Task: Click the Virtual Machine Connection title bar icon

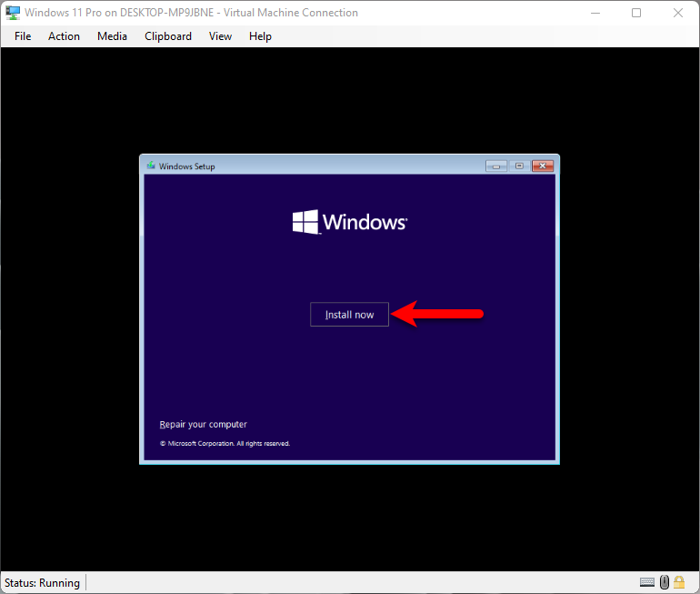Action: [13, 13]
